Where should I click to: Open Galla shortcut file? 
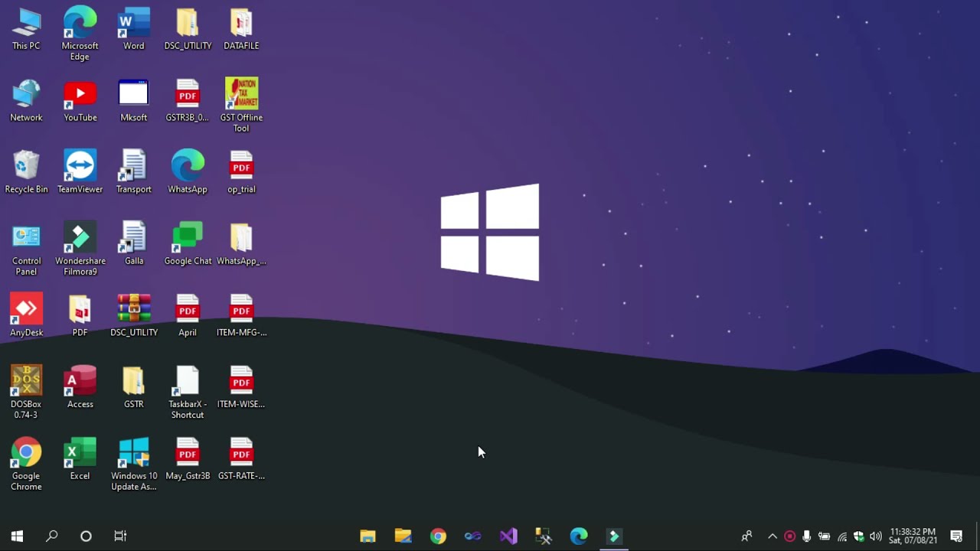[x=134, y=244]
